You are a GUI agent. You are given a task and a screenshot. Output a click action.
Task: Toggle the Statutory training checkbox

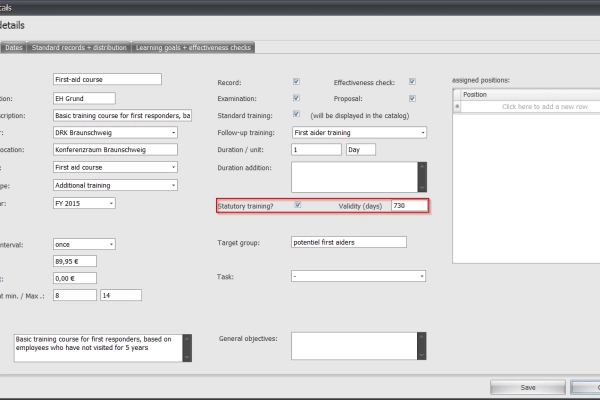[297, 205]
